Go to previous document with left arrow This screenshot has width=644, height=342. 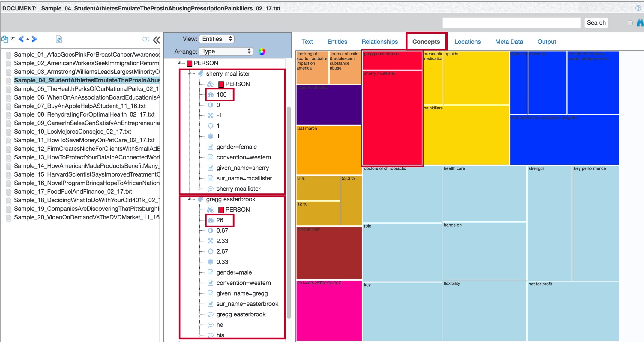[x=21, y=39]
